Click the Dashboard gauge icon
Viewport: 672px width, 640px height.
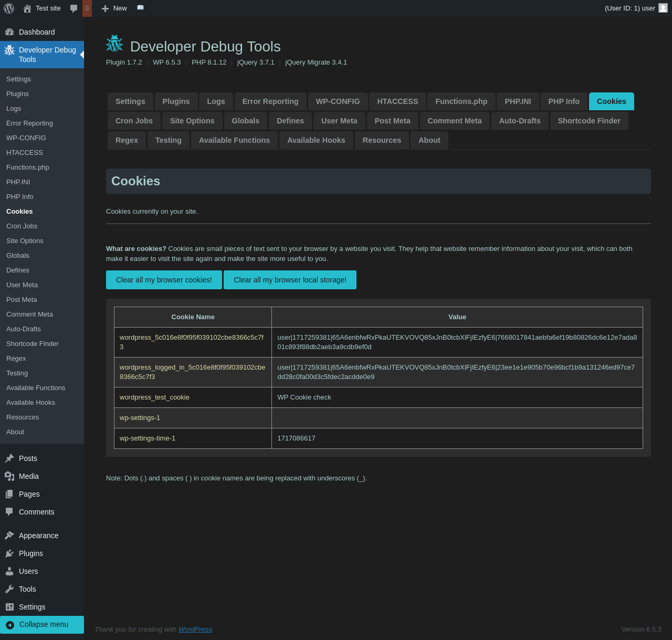pos(9,32)
